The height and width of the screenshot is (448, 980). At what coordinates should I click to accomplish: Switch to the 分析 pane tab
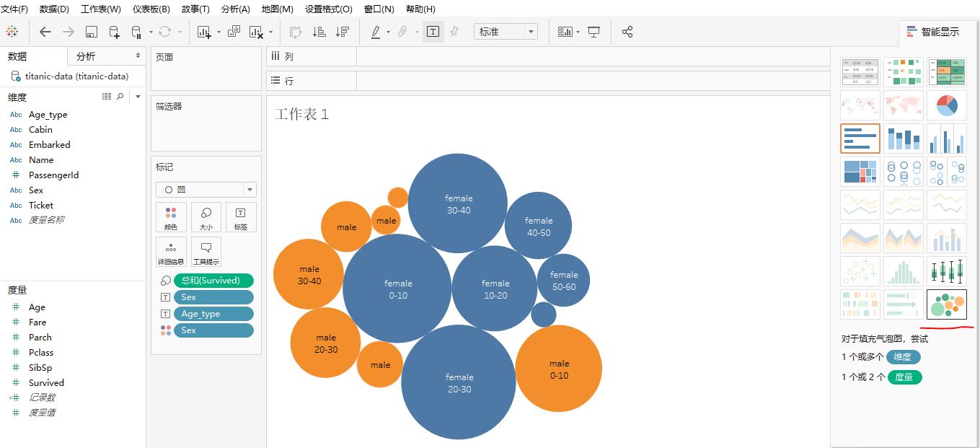pos(85,56)
